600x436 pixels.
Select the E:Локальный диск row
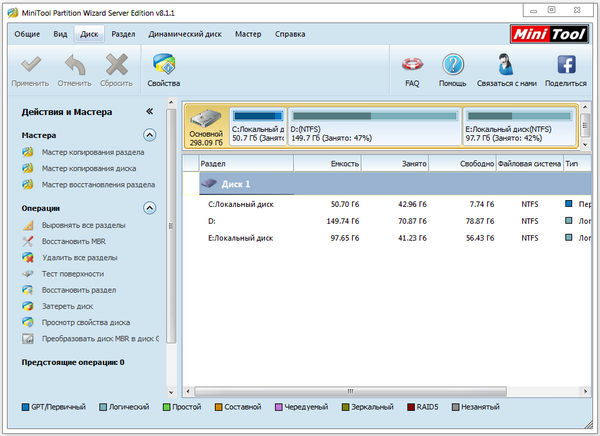point(387,238)
